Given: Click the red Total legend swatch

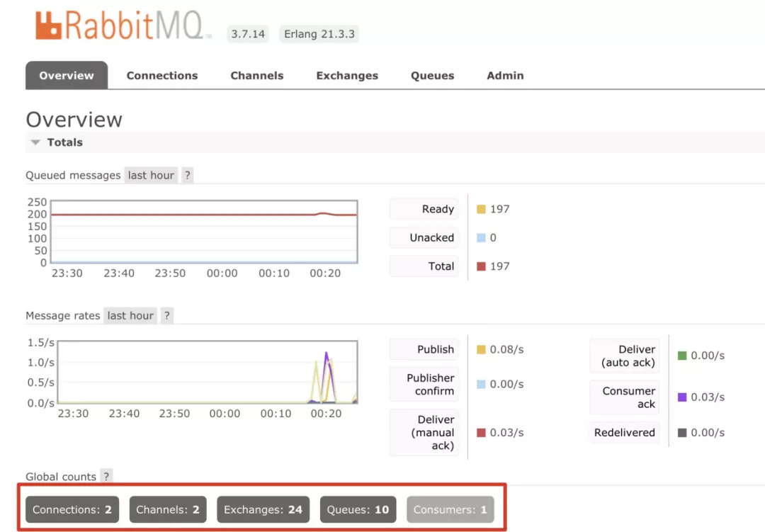Looking at the screenshot, I should click(481, 266).
